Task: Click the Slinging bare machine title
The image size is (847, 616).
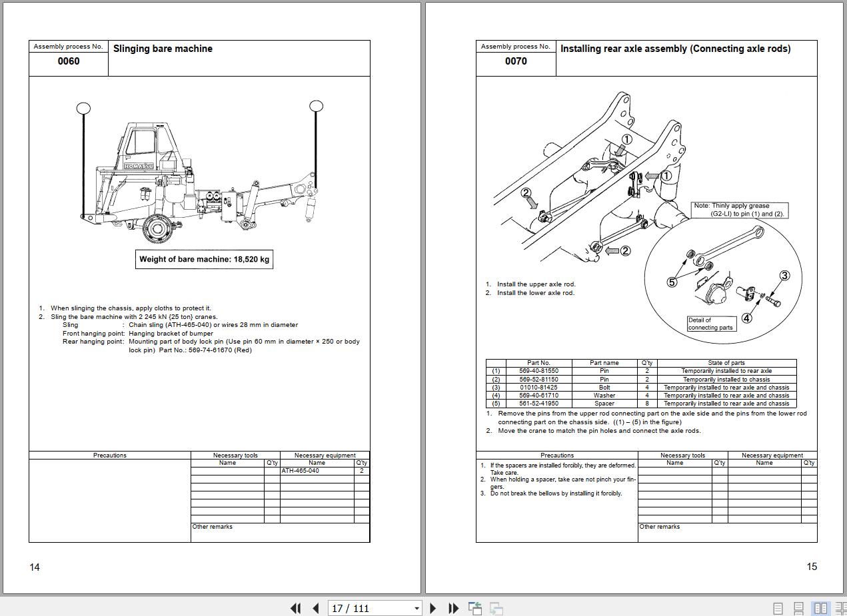Action: coord(163,49)
